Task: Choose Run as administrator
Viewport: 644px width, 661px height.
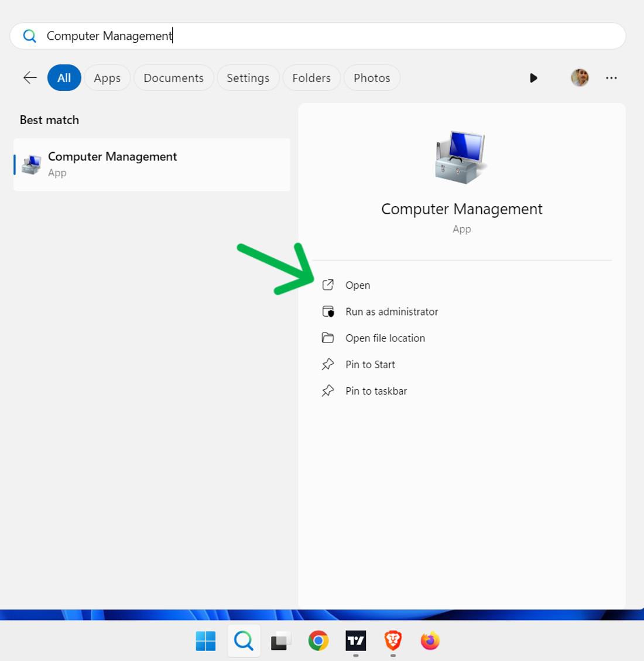Action: click(392, 311)
